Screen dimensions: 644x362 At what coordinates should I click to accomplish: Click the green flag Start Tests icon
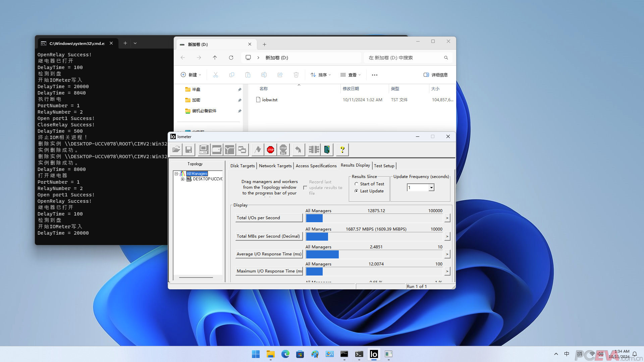(258, 150)
